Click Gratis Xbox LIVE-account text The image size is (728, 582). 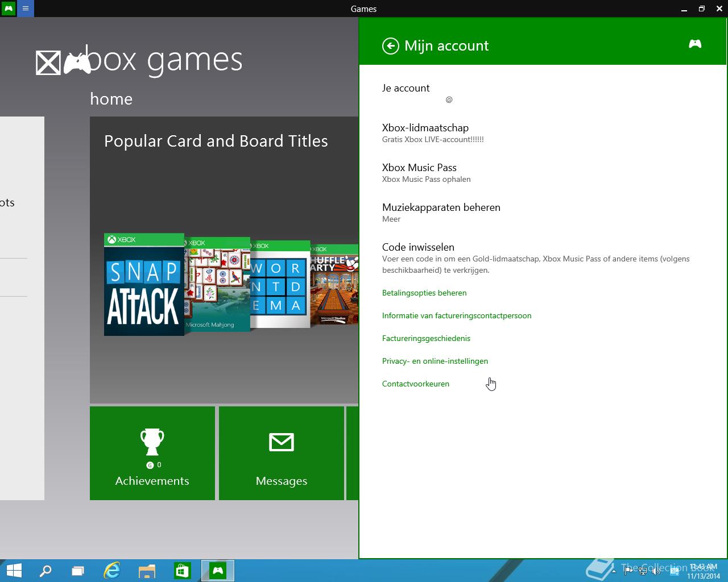point(433,139)
